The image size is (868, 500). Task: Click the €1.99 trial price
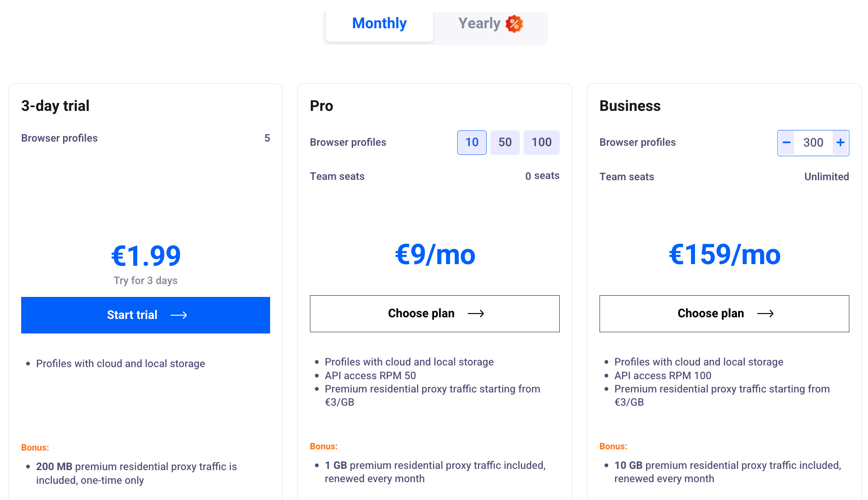pos(146,255)
